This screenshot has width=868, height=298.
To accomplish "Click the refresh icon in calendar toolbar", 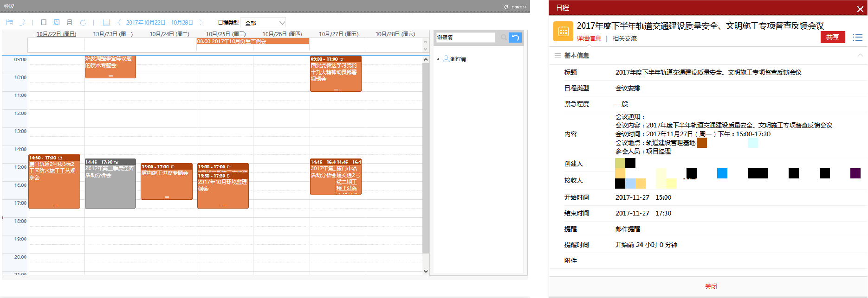I will tap(83, 23).
